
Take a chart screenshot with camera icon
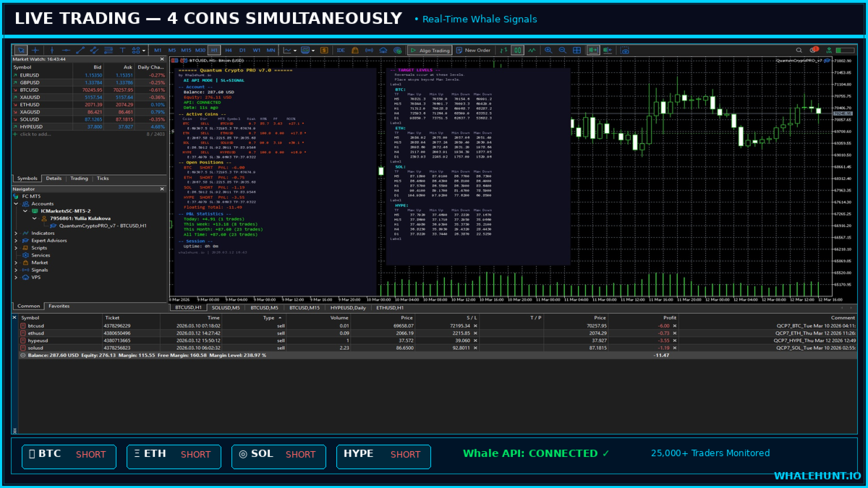tap(625, 50)
